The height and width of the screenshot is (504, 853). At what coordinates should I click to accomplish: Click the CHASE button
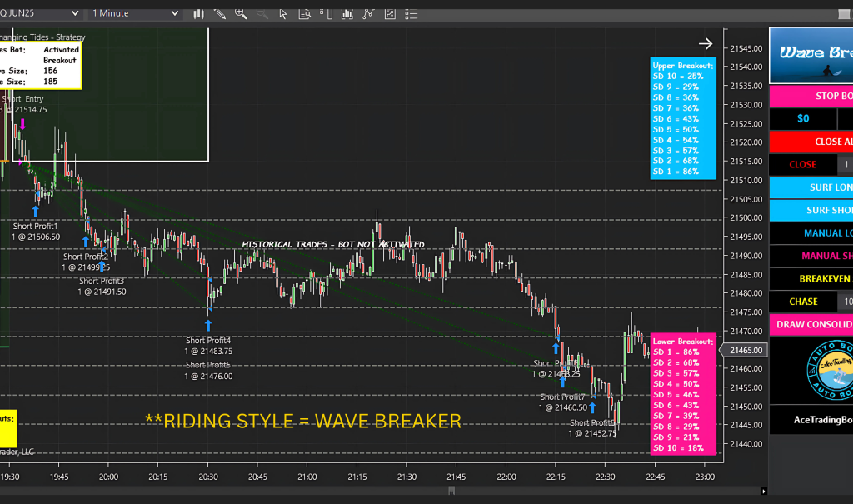point(803,302)
